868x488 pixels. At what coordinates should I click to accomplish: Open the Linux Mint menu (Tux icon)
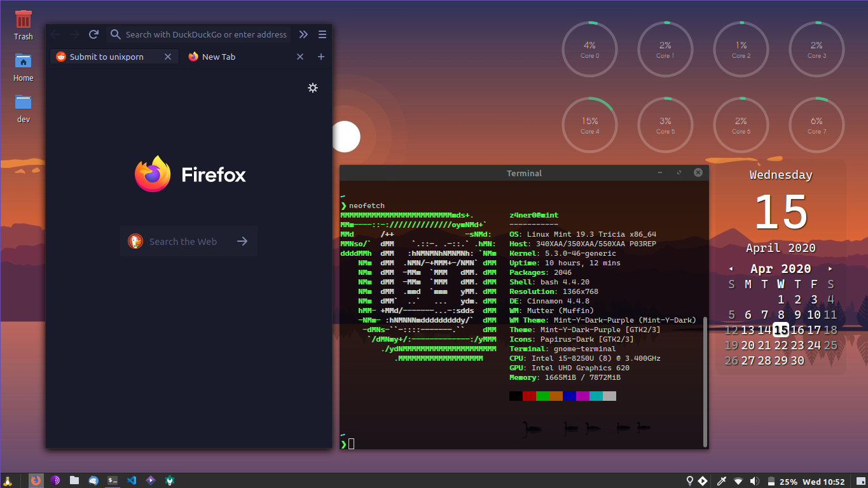8,480
